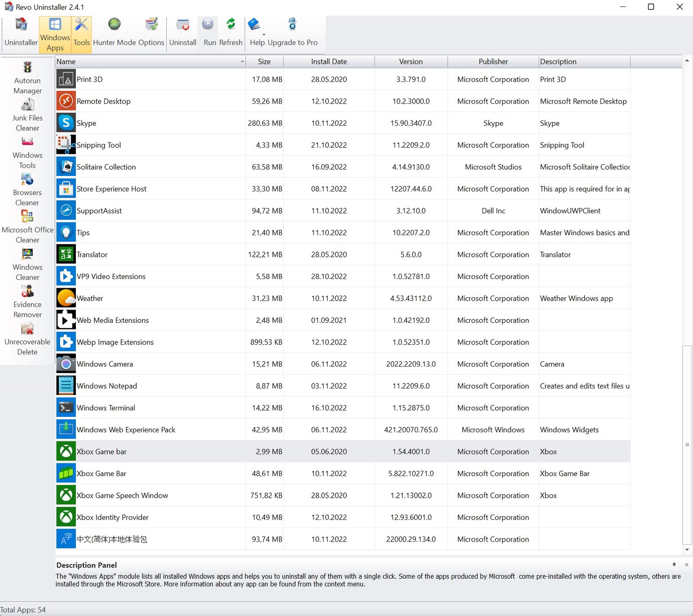Close the Description Panel
The height and width of the screenshot is (616, 693).
(x=687, y=564)
